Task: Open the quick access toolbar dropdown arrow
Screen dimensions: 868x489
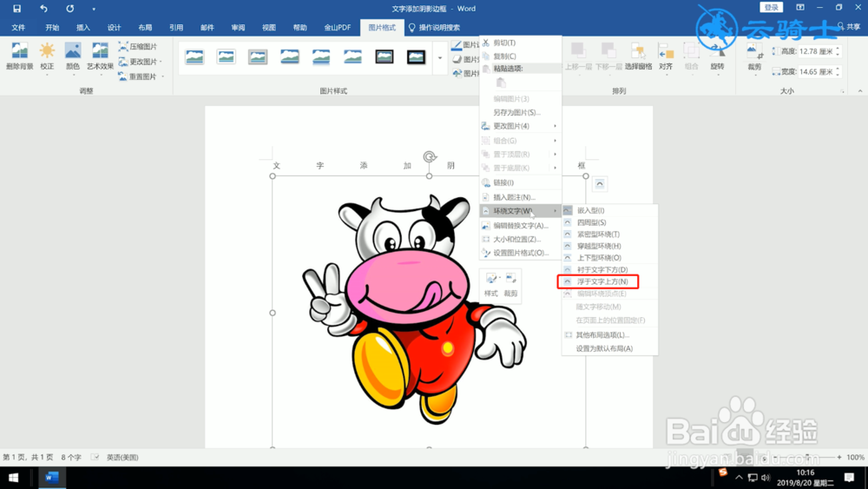Action: click(94, 9)
